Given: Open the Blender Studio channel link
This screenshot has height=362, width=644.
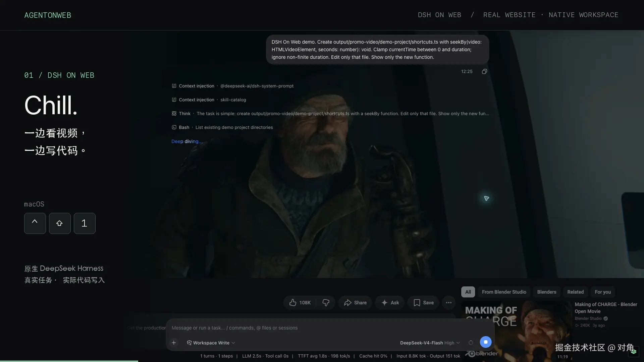Looking at the screenshot, I should [588, 318].
